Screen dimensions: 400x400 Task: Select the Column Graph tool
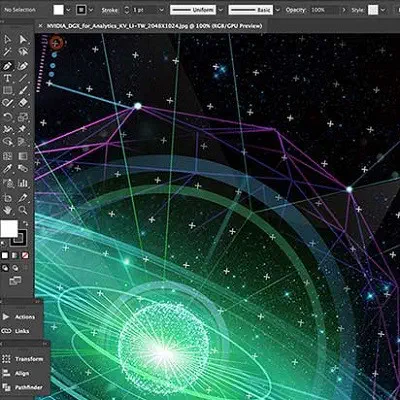point(23,183)
